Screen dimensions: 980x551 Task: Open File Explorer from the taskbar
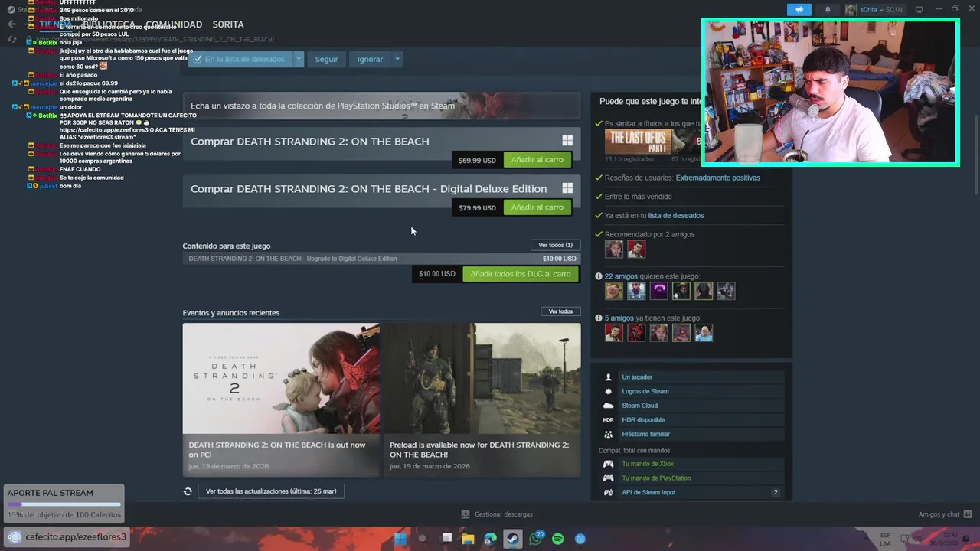click(468, 539)
